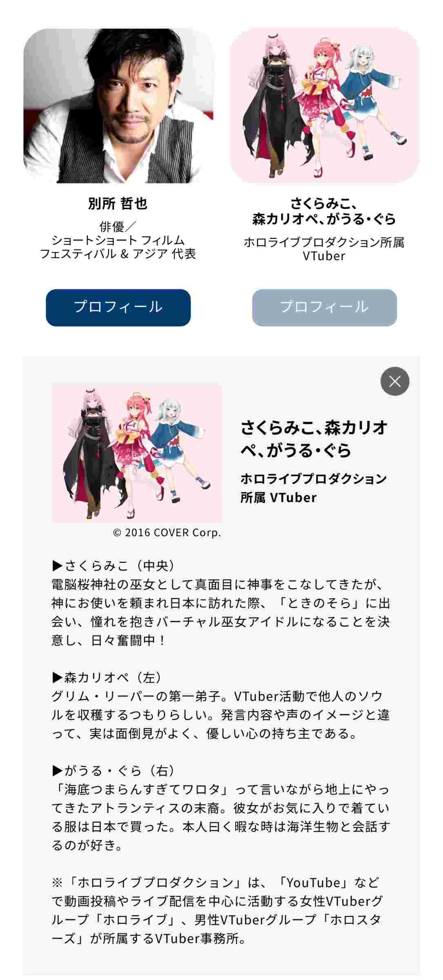
Task: Click 別所 哲也's portrait photo
Action: coord(118,106)
